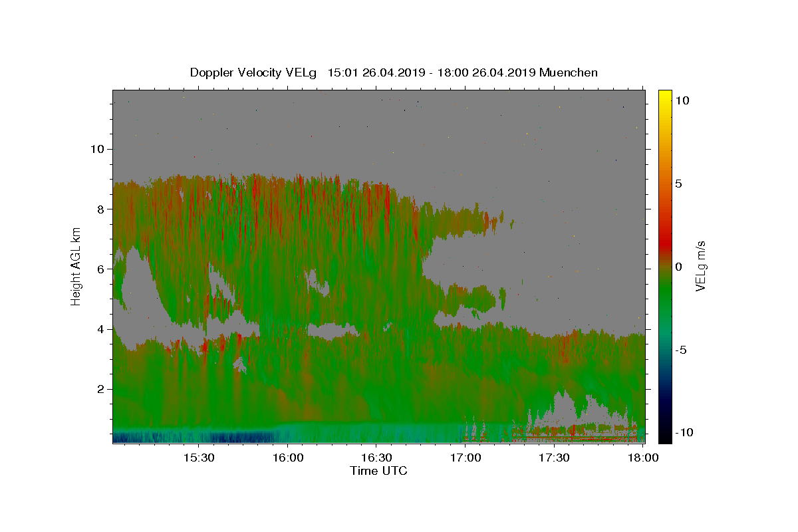Click the start time '15:01 26.04.2019' in title

tap(376, 72)
